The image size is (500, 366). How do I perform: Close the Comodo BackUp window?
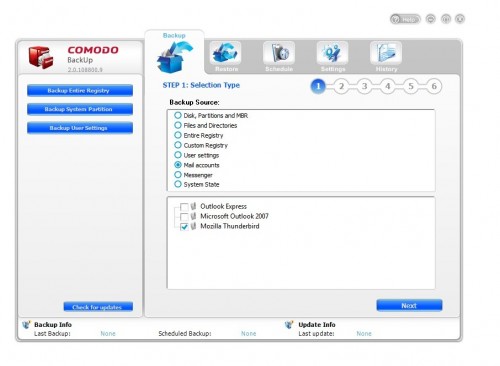460,19
